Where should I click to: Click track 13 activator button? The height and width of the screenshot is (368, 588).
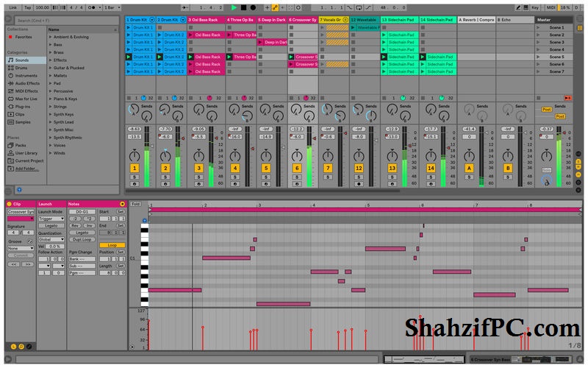coord(392,168)
